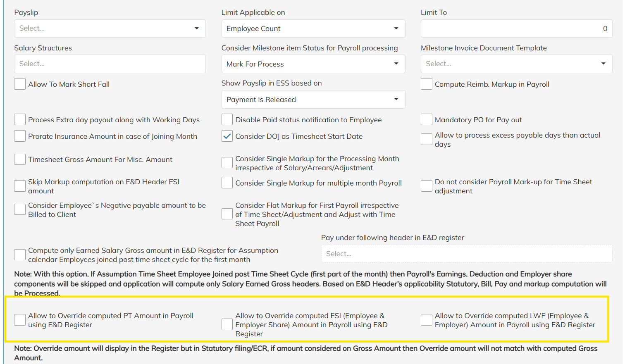
Task: Tick Compute Reimb. Markup in Payroll
Action: tap(427, 84)
